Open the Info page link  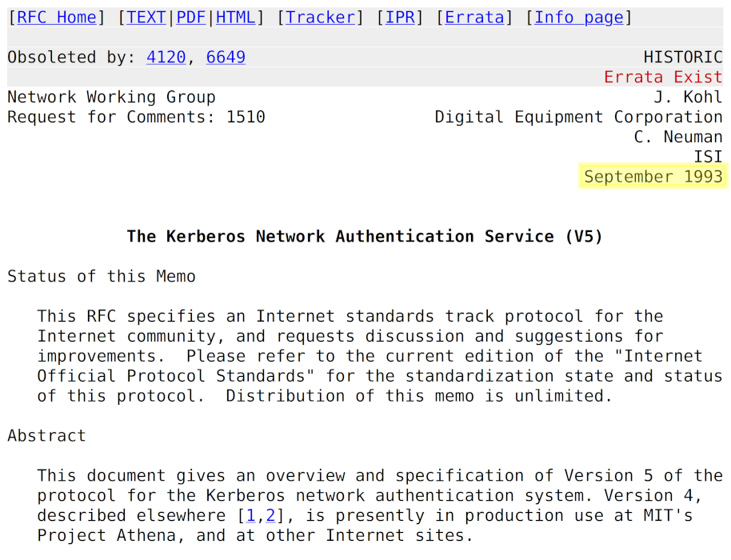coord(578,17)
